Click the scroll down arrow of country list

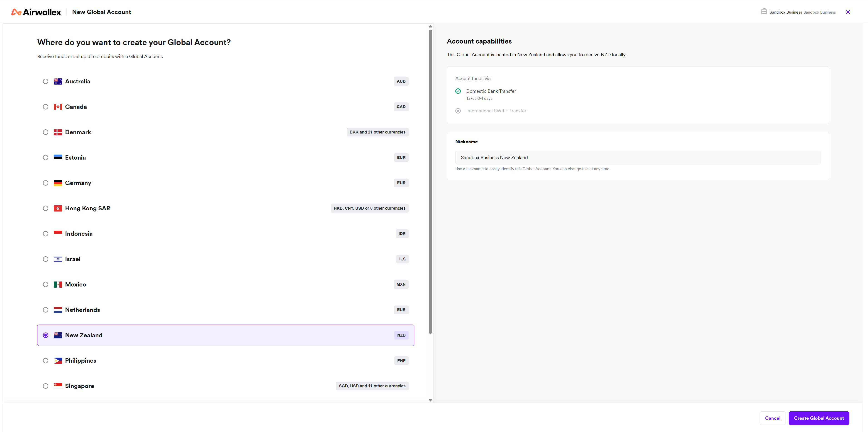click(430, 400)
